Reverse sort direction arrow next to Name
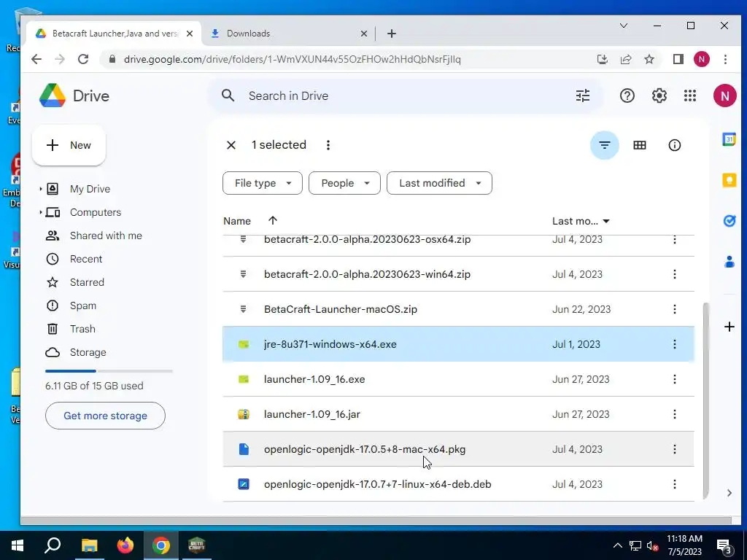 coord(273,220)
